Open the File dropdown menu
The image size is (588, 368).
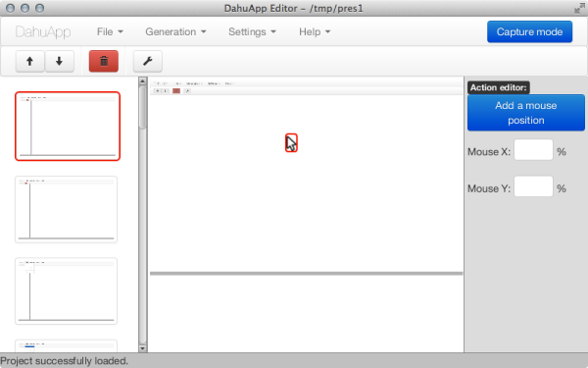pyautogui.click(x=110, y=32)
